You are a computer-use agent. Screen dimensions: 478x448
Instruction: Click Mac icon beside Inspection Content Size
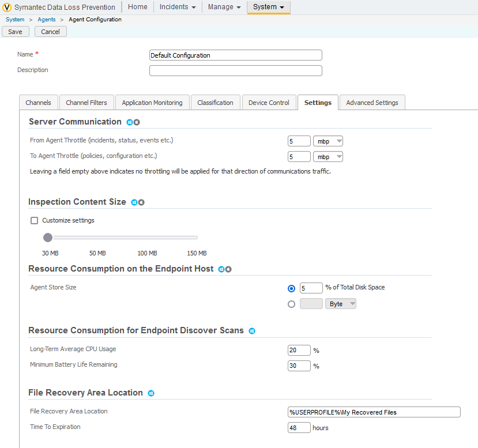tap(141, 202)
